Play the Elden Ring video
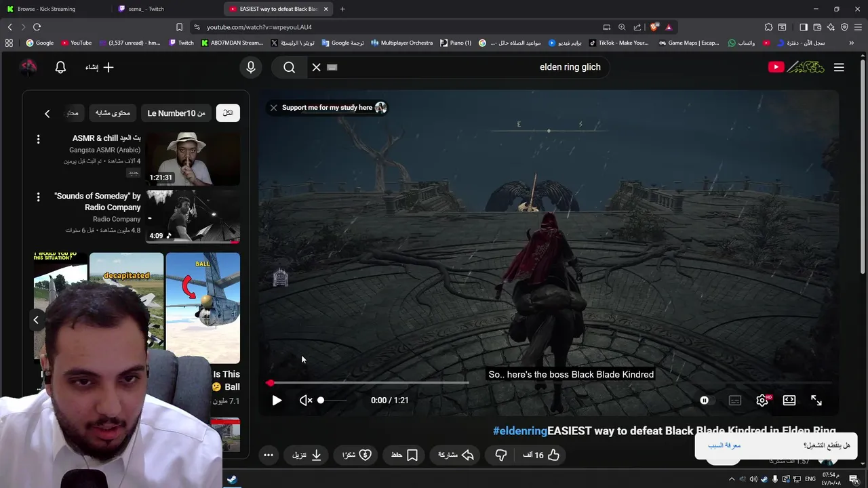Image resolution: width=868 pixels, height=488 pixels. [277, 401]
